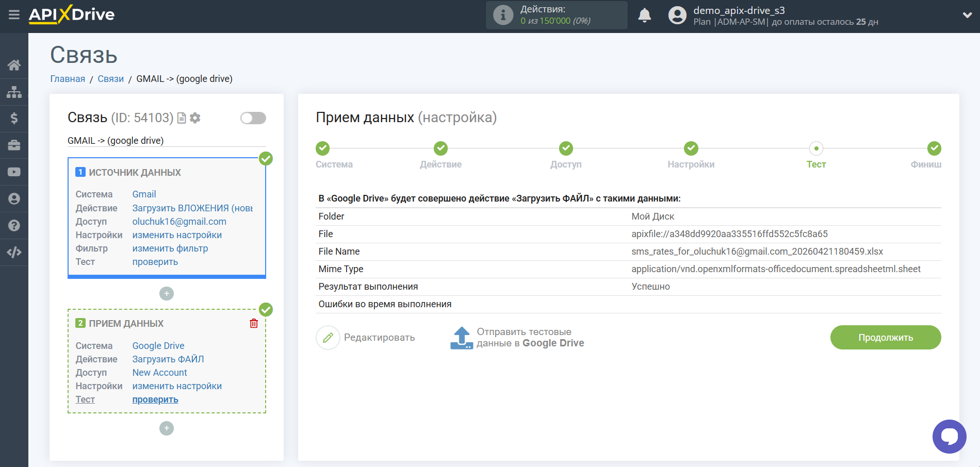Open the connections sitemap sidebar icon
The height and width of the screenshot is (467, 980).
click(14, 92)
